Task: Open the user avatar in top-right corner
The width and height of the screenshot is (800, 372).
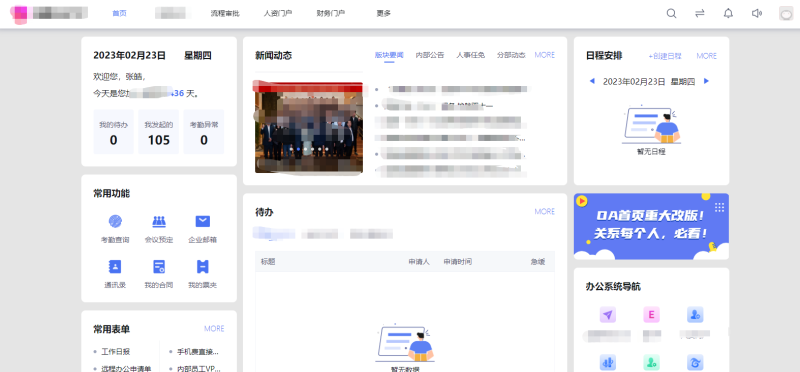Action: point(786,14)
